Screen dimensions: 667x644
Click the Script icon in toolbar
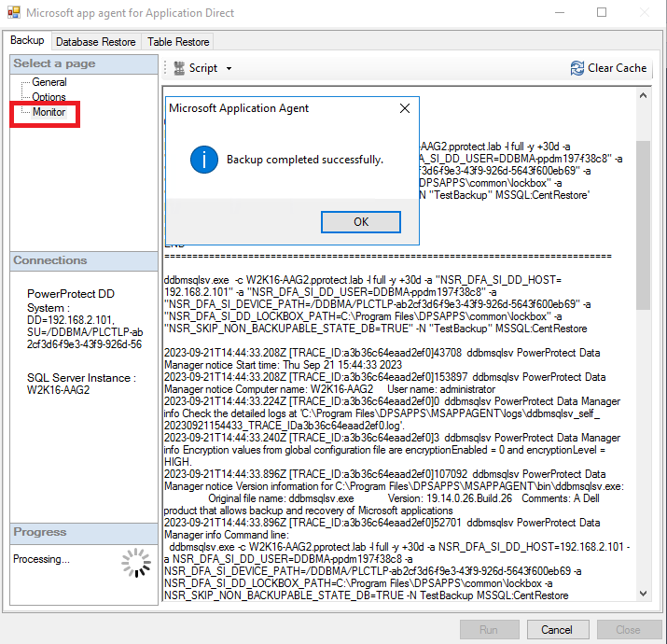point(179,68)
